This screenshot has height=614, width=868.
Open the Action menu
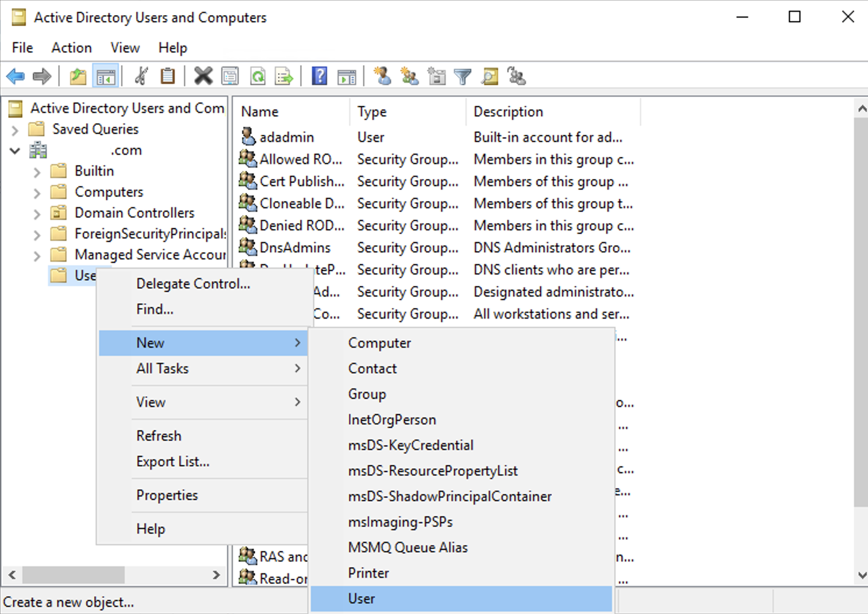tap(72, 48)
